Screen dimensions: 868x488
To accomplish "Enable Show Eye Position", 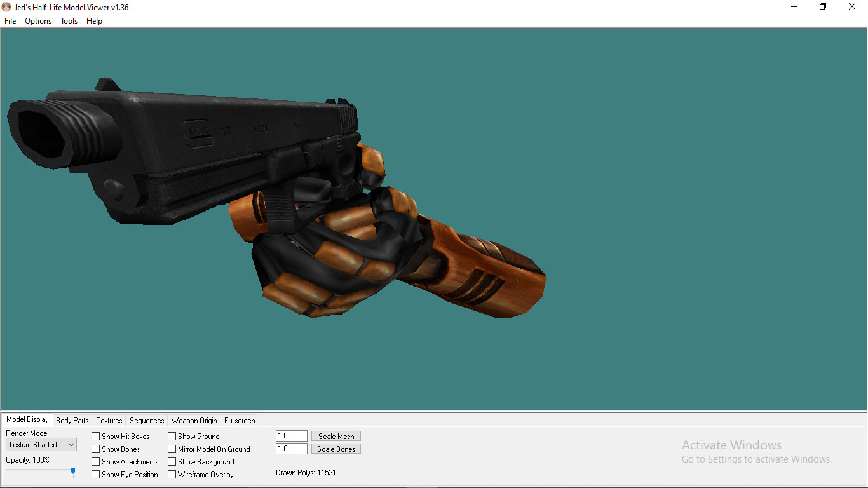I will (94, 474).
